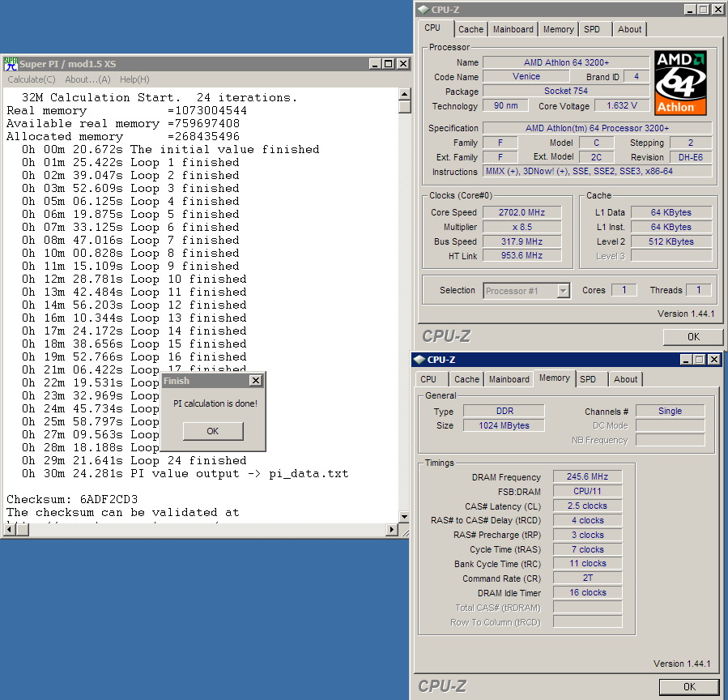This screenshot has width=728, height=700.
Task: Switch to the Cache tab in lower CPU-Z window
Action: 466,379
